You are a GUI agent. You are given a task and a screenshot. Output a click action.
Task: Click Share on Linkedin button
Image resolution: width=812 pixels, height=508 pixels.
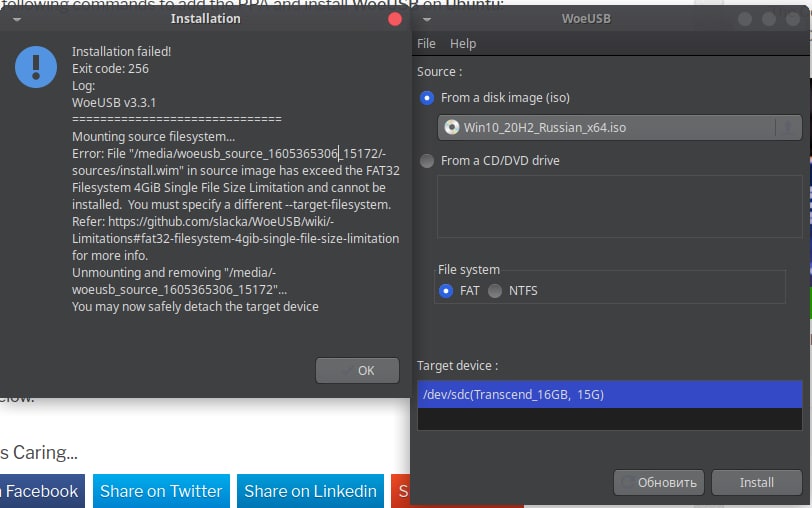(x=310, y=491)
